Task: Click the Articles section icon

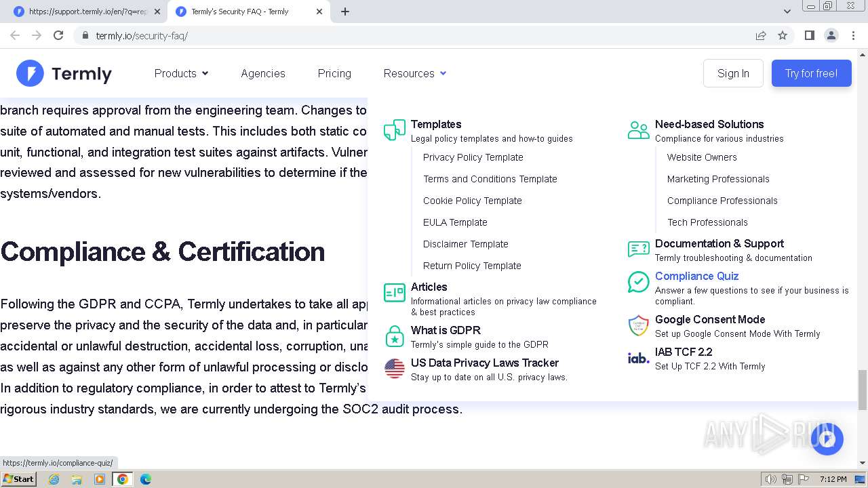Action: [x=395, y=293]
